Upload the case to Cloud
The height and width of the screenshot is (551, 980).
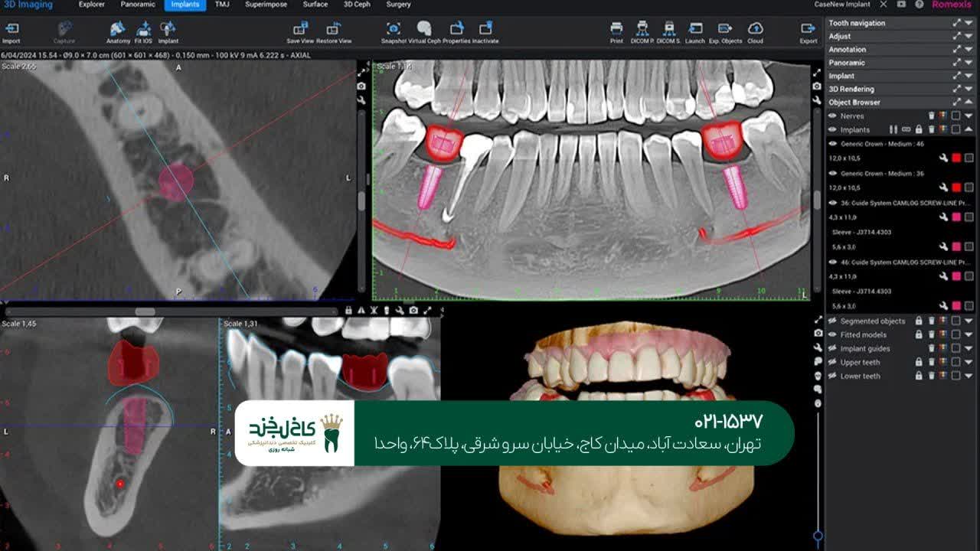click(x=755, y=29)
